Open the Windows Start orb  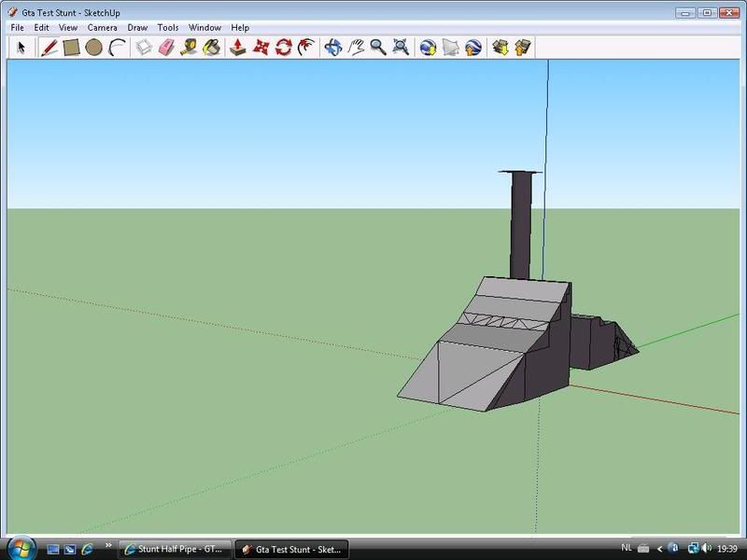coord(21,549)
